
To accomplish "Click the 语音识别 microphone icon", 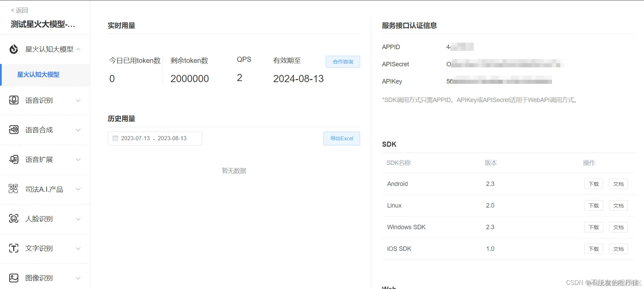I will point(14,100).
